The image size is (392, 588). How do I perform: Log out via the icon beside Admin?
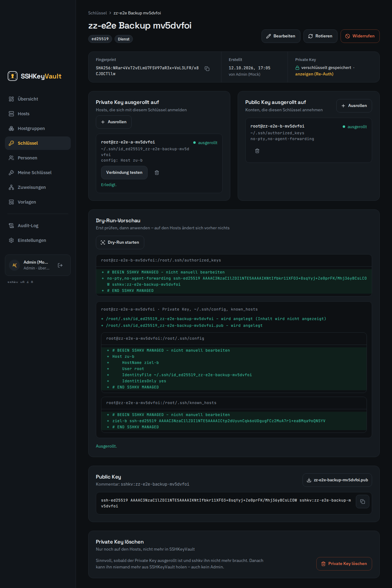60,265
